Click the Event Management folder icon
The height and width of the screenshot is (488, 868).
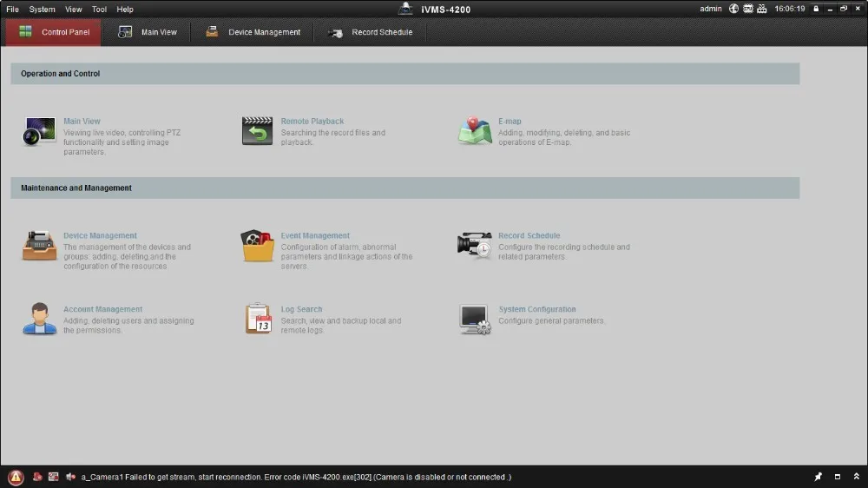tap(258, 246)
